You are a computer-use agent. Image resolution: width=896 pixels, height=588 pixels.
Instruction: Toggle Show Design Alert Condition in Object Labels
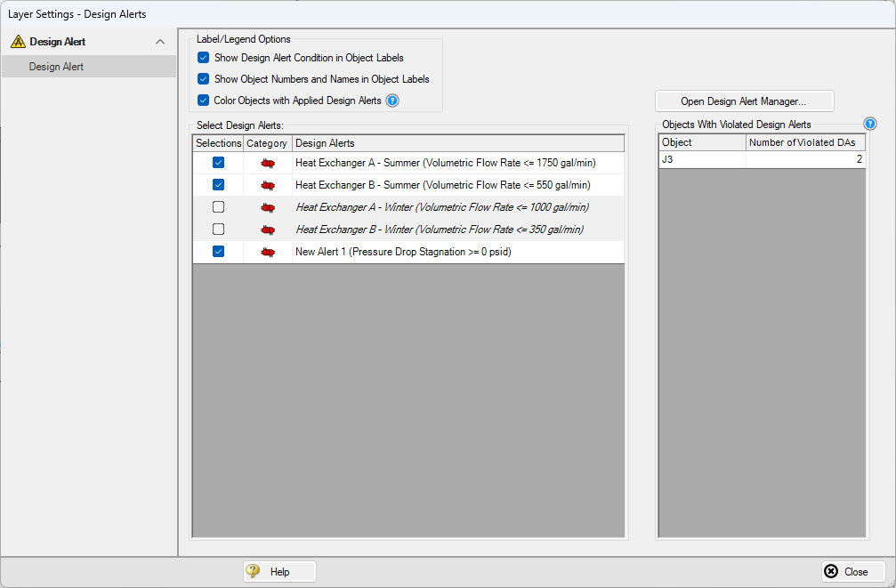(203, 58)
